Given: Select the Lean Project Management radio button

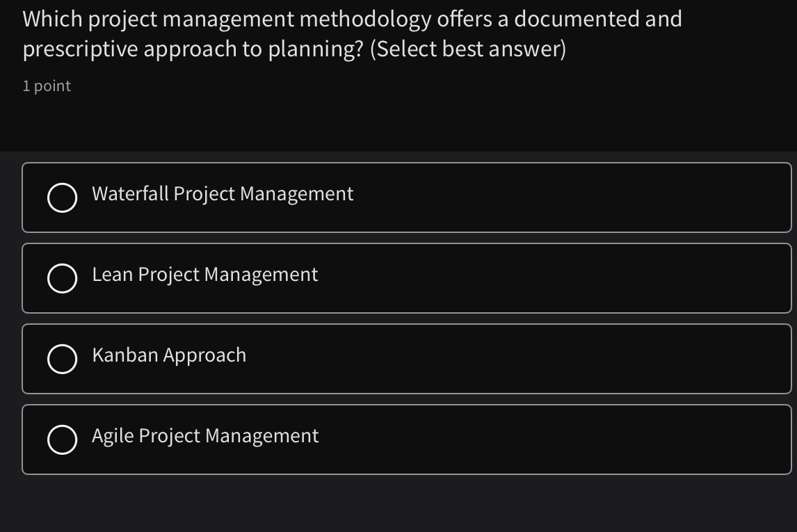Looking at the screenshot, I should coord(63,278).
